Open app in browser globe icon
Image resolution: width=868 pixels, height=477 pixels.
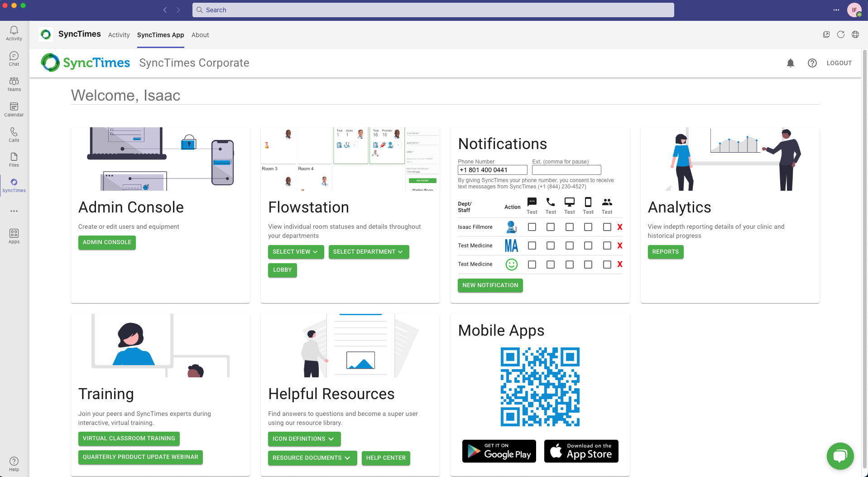[x=855, y=34]
